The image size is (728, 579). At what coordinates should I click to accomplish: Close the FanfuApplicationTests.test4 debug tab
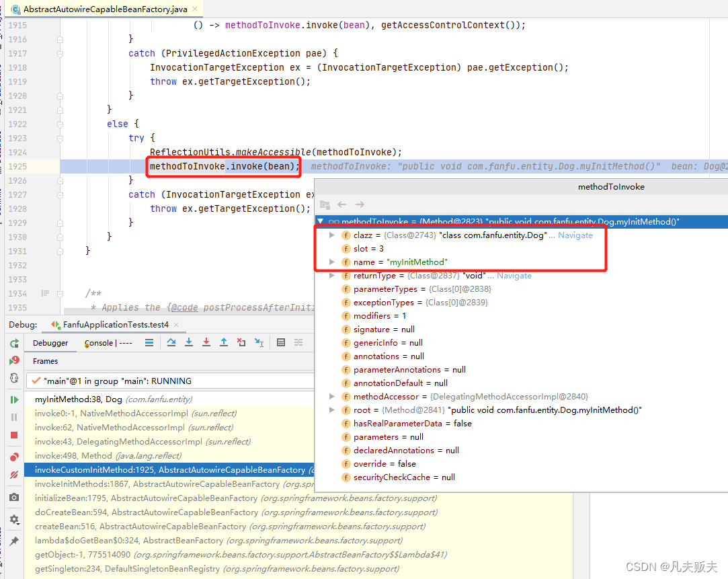click(x=176, y=325)
